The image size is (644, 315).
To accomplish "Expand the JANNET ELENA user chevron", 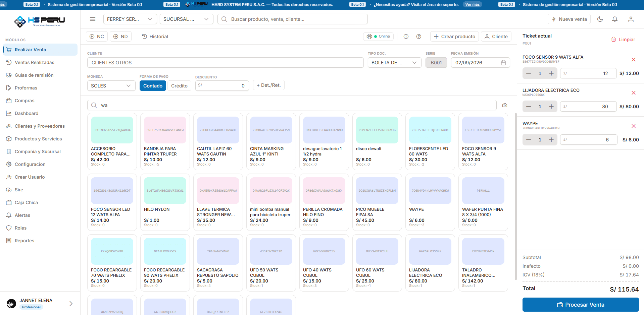I will (x=71, y=304).
